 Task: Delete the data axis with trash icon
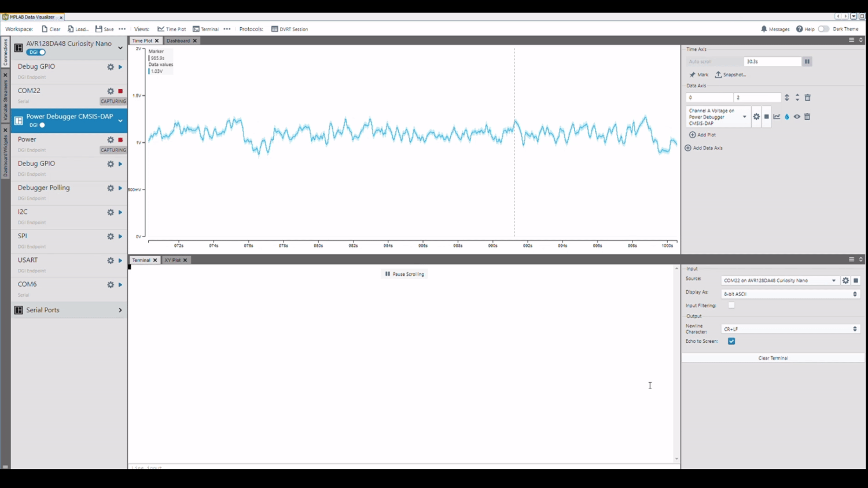(808, 98)
